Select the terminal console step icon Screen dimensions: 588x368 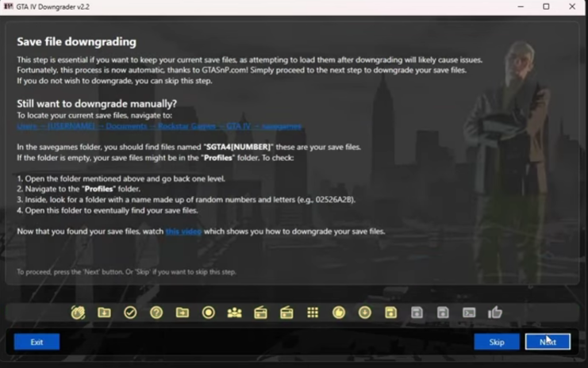coord(469,312)
